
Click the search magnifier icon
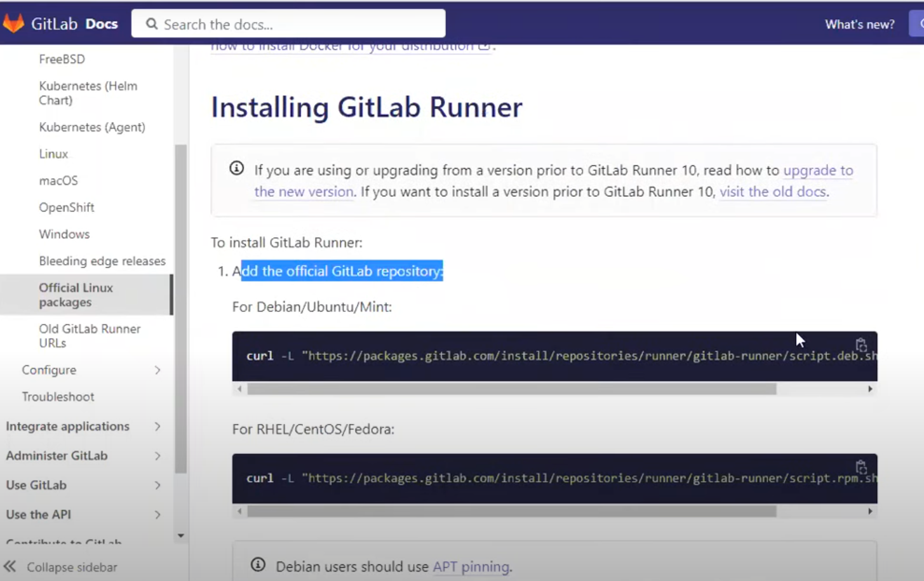point(152,24)
